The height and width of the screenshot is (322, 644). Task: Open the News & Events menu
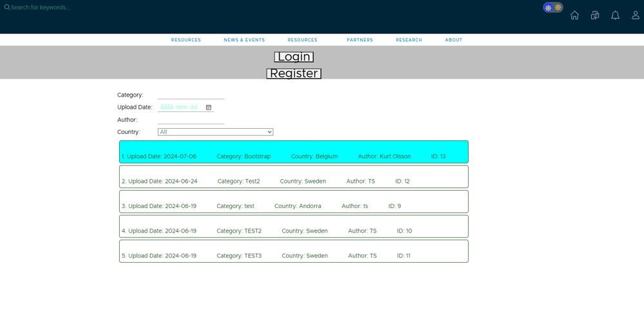244,40
